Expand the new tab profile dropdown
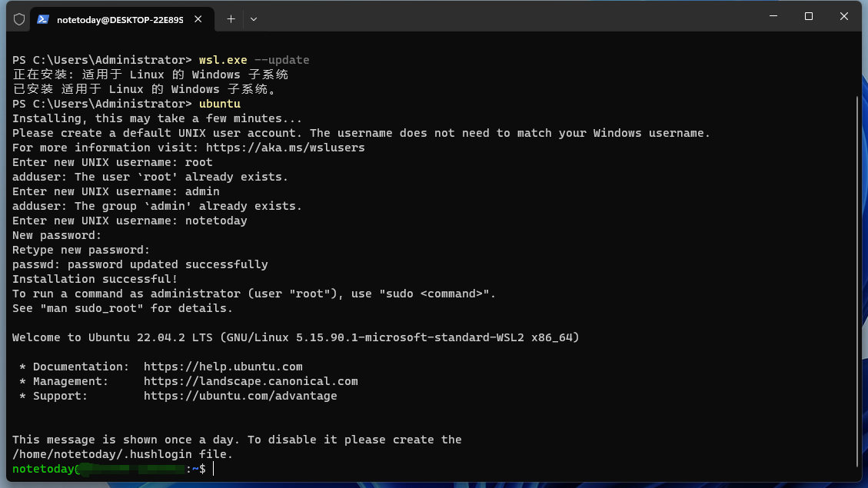This screenshot has height=488, width=868. click(254, 19)
